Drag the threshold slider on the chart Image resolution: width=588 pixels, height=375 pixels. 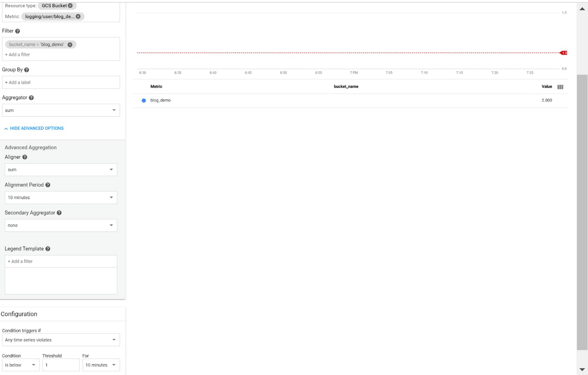coord(564,53)
